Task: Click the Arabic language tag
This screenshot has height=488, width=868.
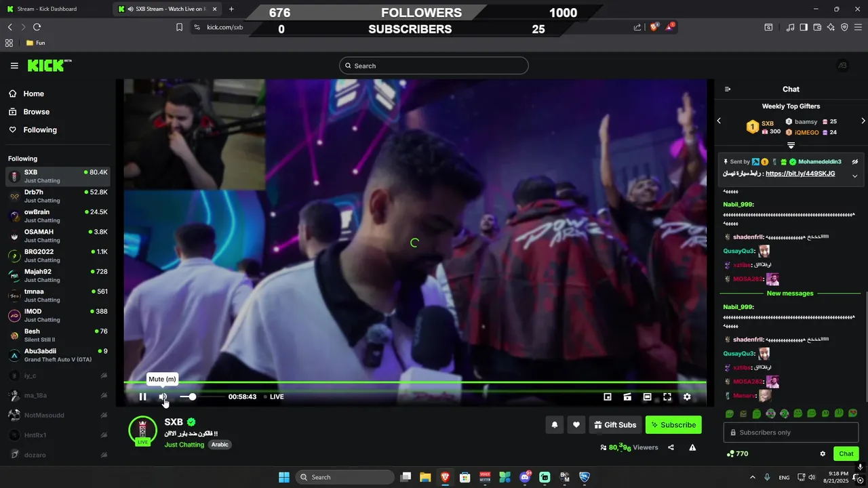Action: 220,445
